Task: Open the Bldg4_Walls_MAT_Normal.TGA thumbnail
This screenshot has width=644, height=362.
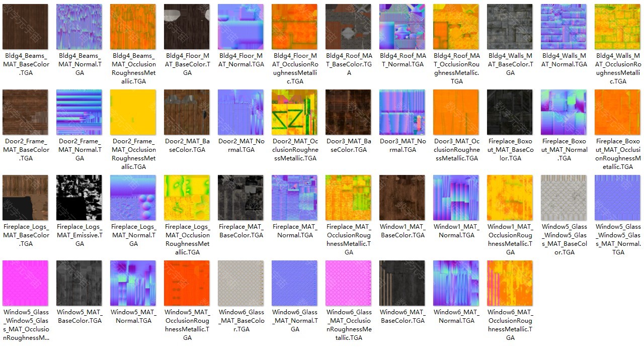Action: point(563,27)
